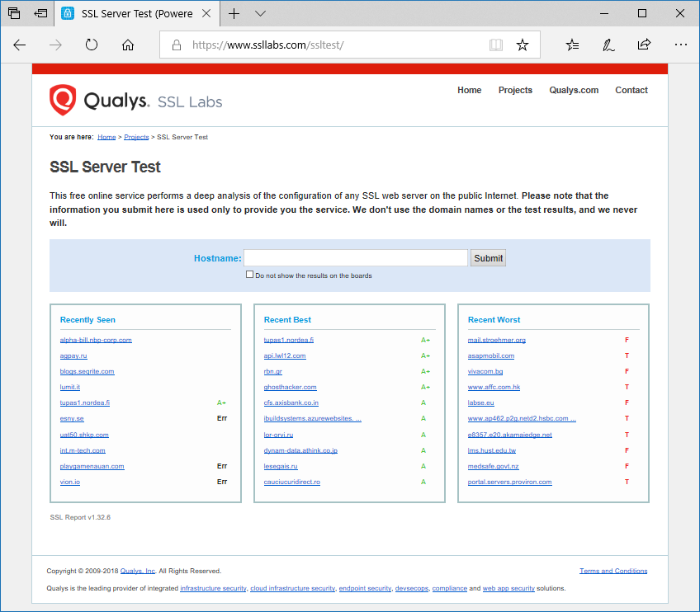Click the browser Back arrow
The width and height of the screenshot is (700, 612).
coord(19,45)
